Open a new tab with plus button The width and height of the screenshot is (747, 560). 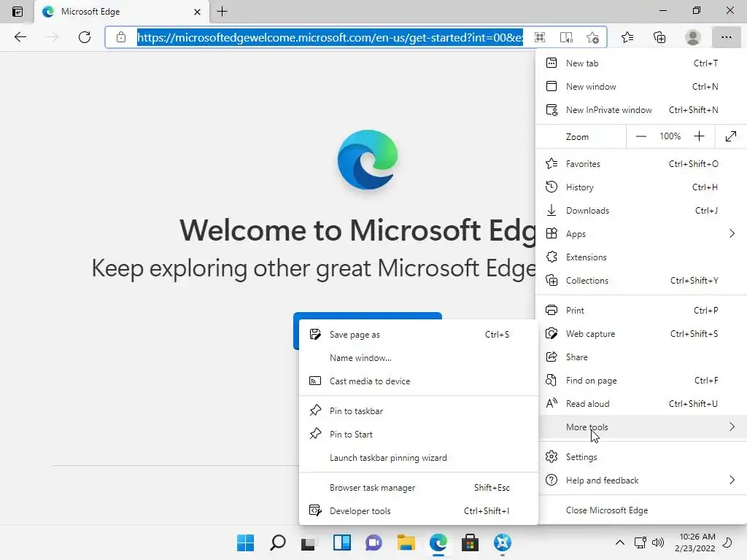pyautogui.click(x=222, y=12)
